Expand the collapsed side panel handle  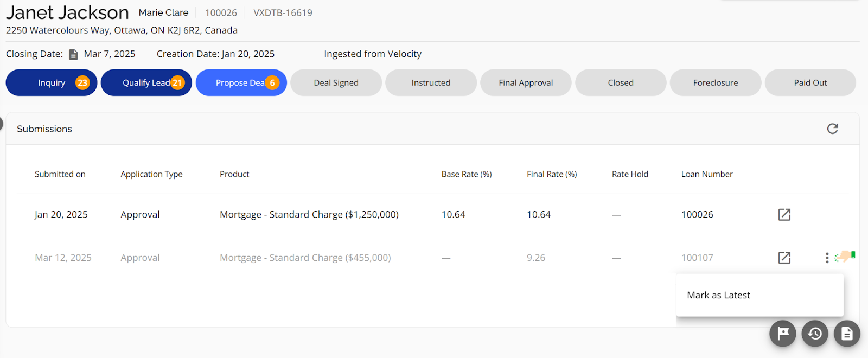(x=1, y=124)
